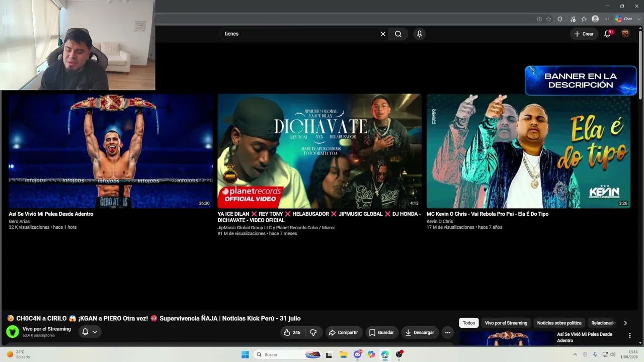Open the YouTube account avatar menu

click(x=625, y=34)
